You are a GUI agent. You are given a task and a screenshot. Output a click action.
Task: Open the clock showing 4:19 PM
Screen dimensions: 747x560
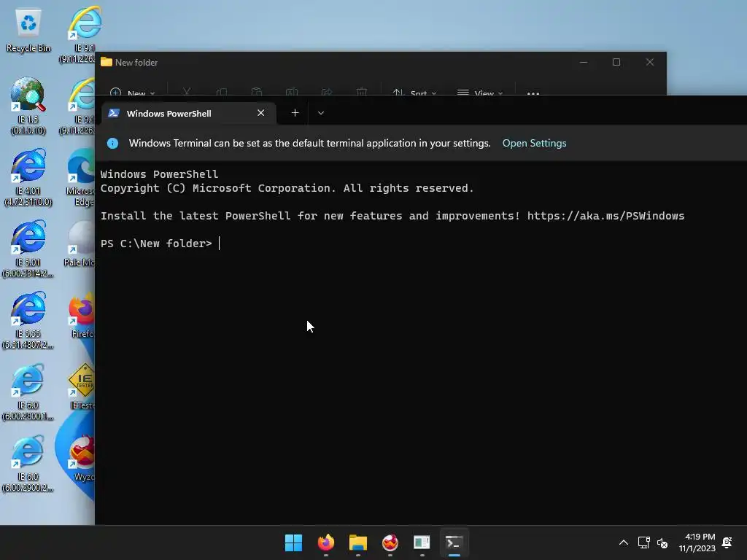tap(697, 542)
